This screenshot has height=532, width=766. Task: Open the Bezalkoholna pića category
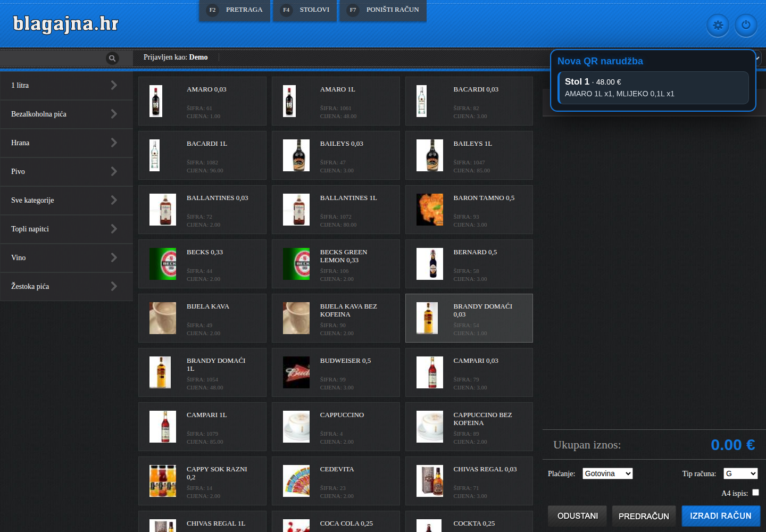66,114
